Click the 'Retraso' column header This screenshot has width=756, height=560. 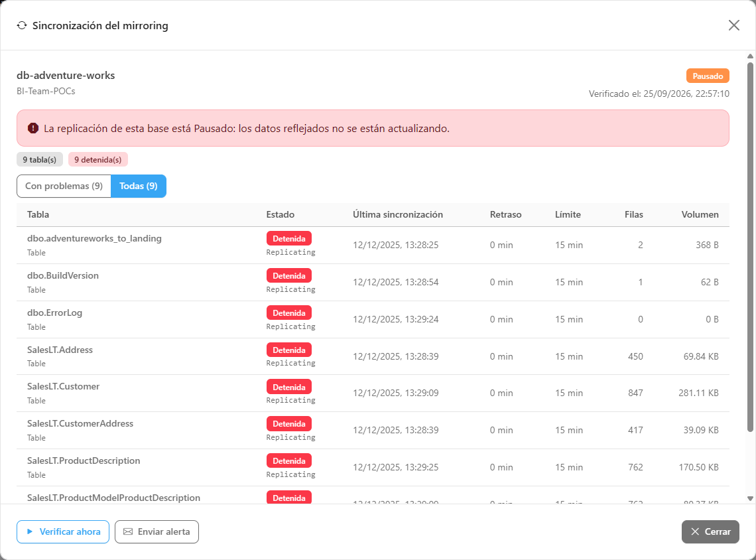pyautogui.click(x=506, y=214)
